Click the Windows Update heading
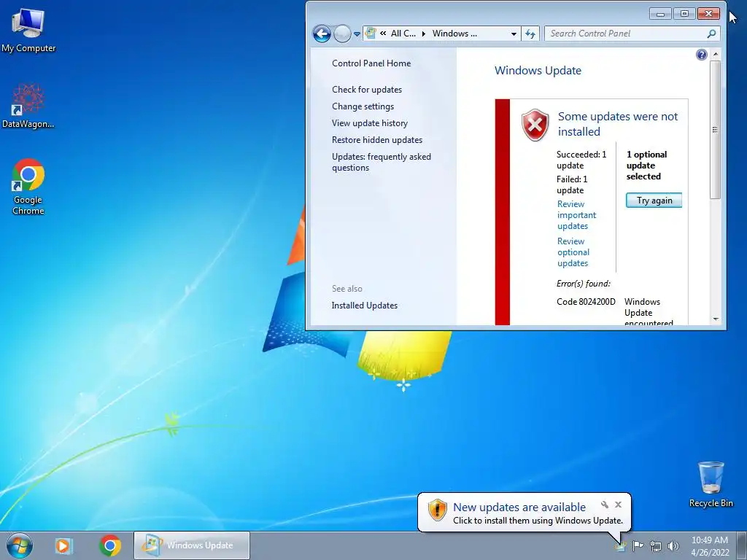The height and width of the screenshot is (560, 747). 538,71
